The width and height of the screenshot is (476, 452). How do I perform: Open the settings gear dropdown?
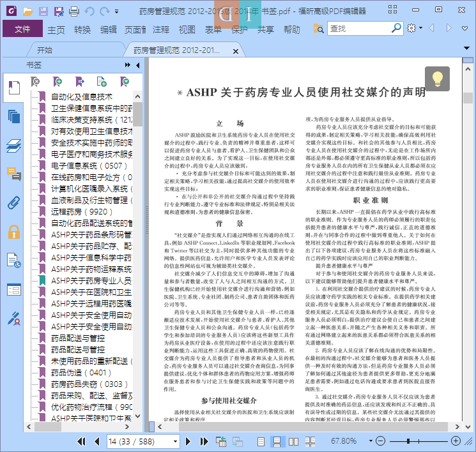tap(415, 28)
